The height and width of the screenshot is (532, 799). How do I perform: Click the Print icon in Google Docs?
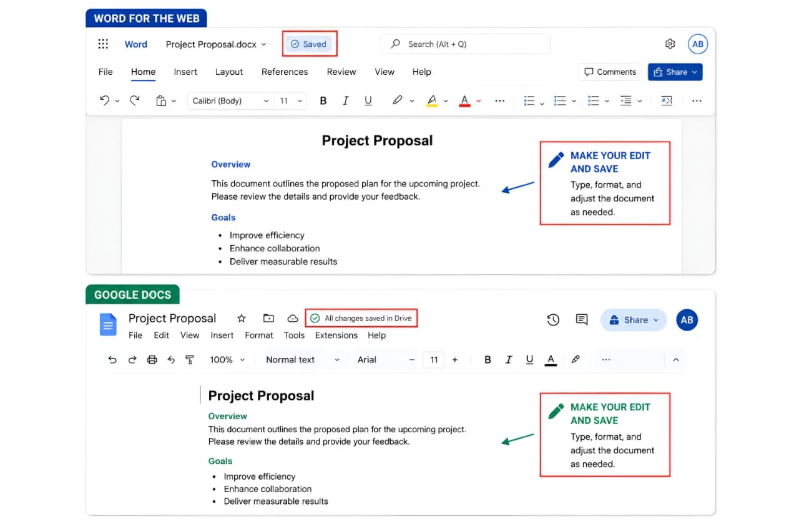pyautogui.click(x=152, y=360)
